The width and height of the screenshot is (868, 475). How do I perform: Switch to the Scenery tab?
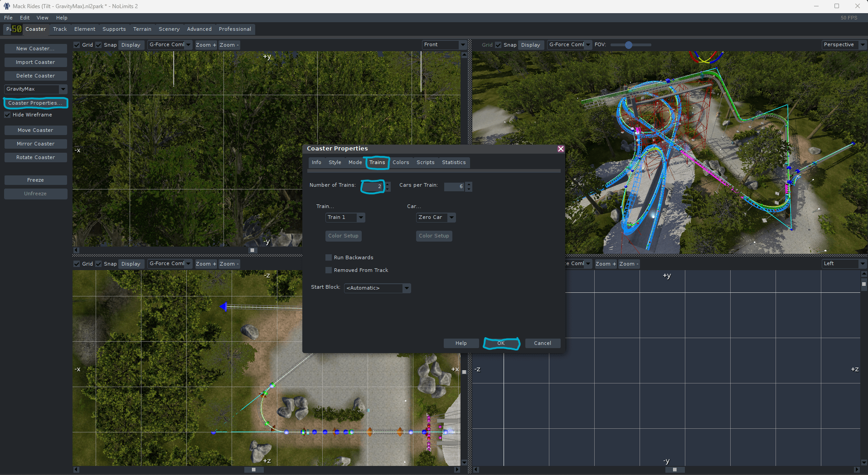pos(169,29)
